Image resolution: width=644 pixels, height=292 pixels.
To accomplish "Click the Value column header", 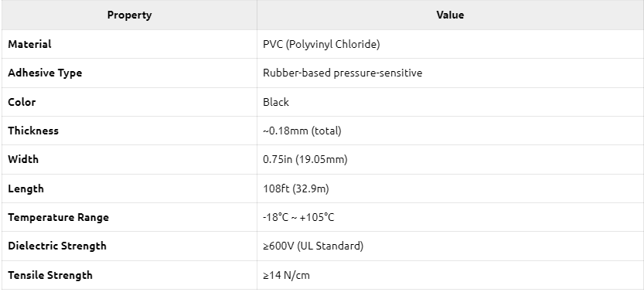I will point(450,15).
